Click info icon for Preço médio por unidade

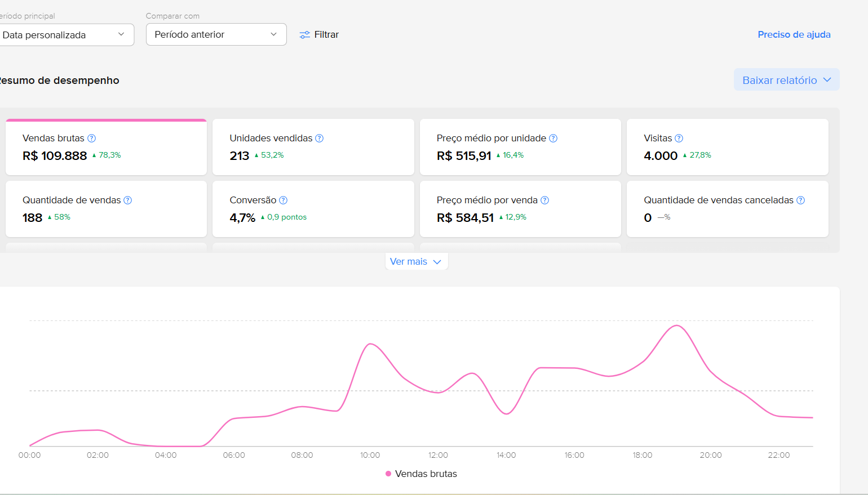tap(553, 139)
